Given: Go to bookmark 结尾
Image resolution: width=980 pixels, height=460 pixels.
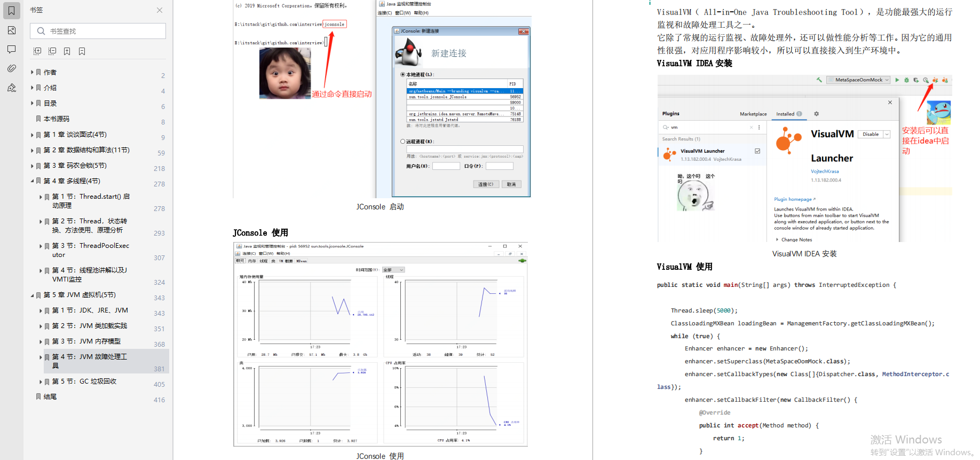Looking at the screenshot, I should [x=50, y=397].
